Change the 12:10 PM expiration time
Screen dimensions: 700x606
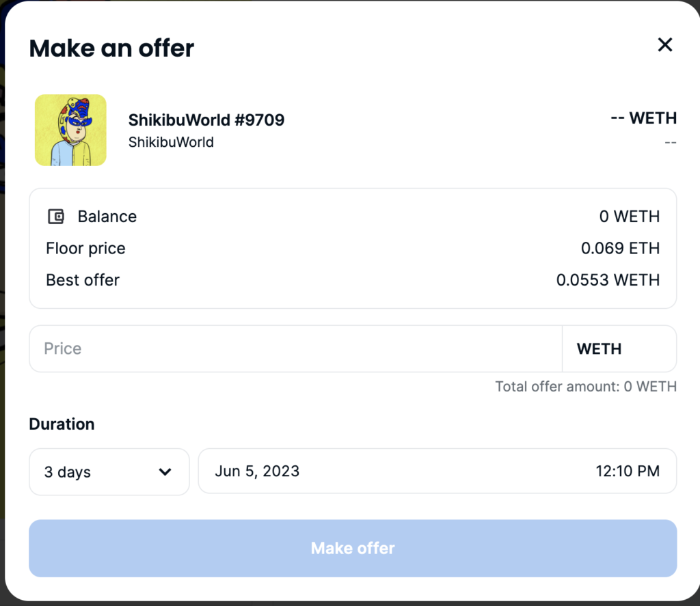pos(627,471)
